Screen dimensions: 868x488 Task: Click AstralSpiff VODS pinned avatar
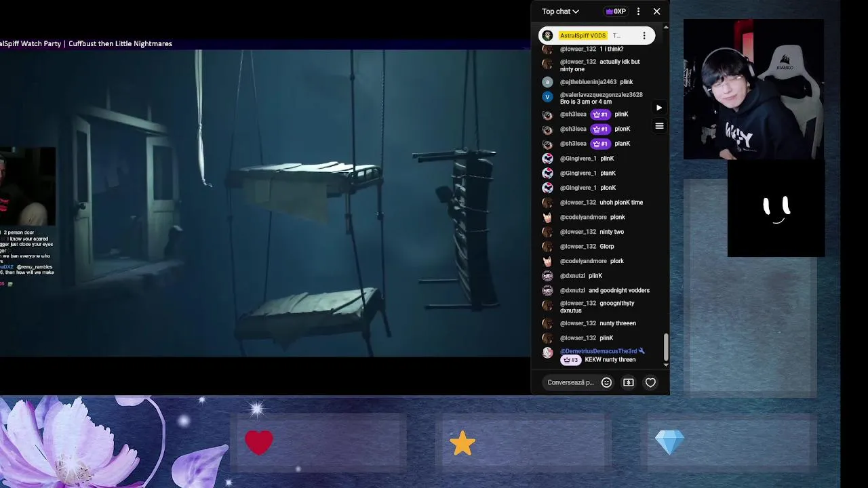(x=548, y=36)
